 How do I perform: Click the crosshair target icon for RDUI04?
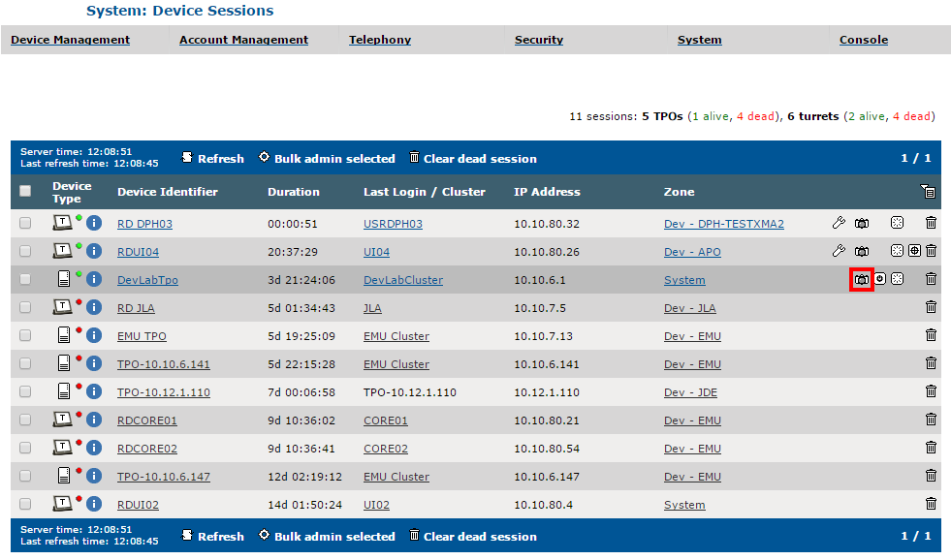(x=914, y=251)
